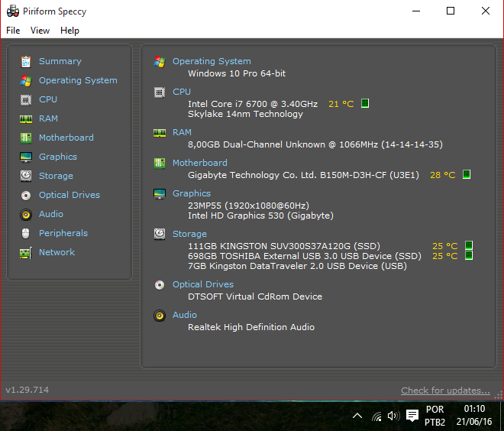
Task: Follow the RAM heading link in summary
Action: click(x=182, y=132)
